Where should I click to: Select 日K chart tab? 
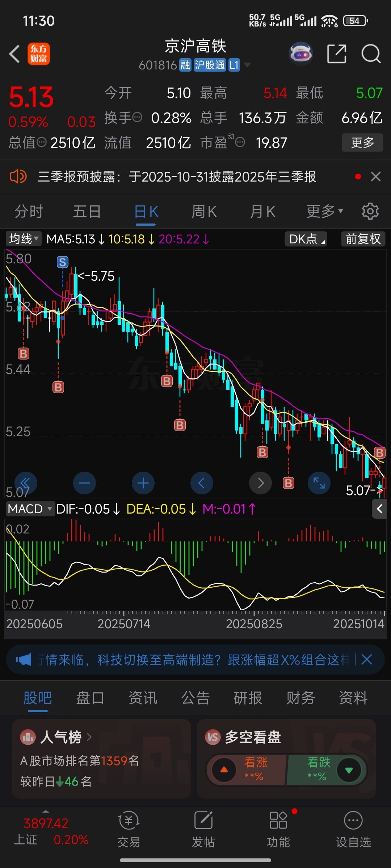tap(146, 212)
